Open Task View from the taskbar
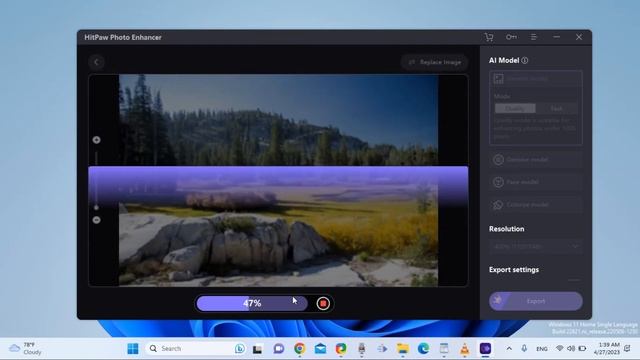640x360 pixels. tap(258, 349)
